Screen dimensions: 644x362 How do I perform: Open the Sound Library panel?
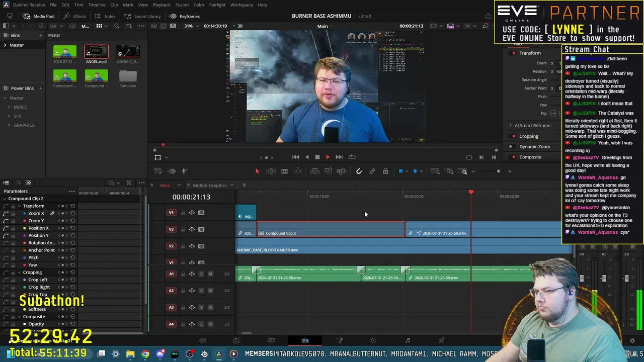pos(142,16)
